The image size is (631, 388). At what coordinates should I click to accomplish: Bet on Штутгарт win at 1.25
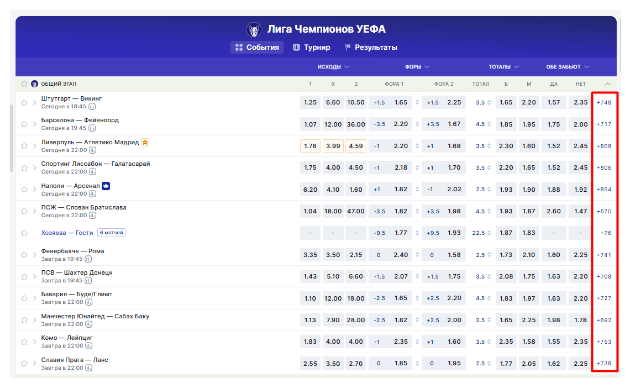[310, 103]
